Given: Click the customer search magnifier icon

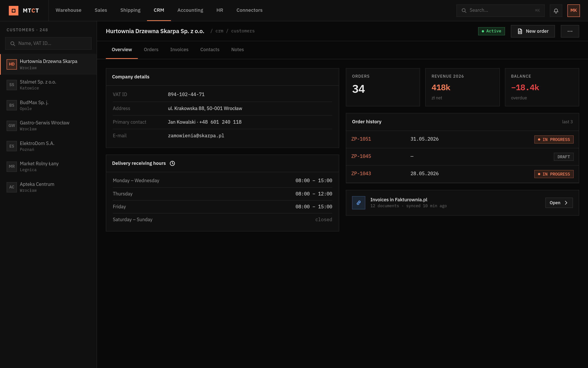Looking at the screenshot, I should pos(13,44).
